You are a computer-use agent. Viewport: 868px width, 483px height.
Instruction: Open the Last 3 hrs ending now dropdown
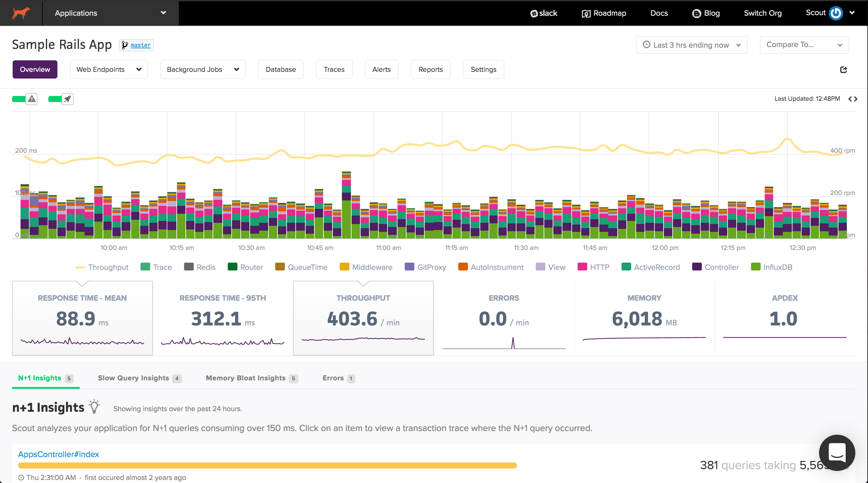691,45
